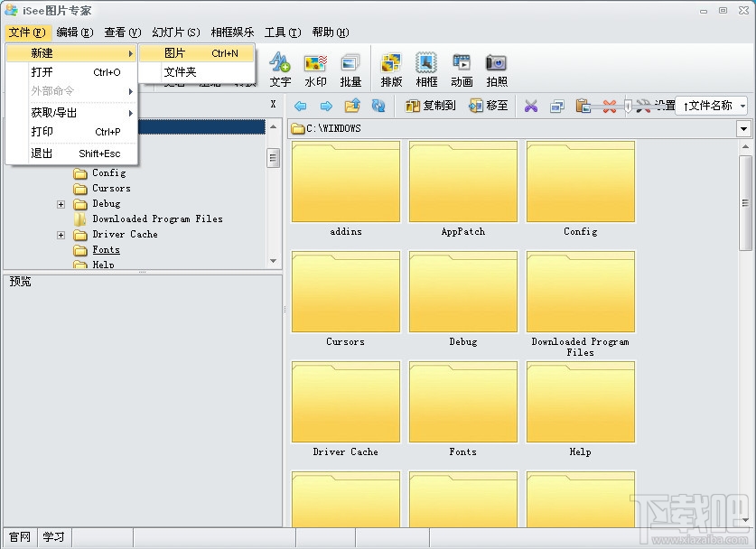
Task: Expand the Driver Cache folder node
Action: pos(60,234)
